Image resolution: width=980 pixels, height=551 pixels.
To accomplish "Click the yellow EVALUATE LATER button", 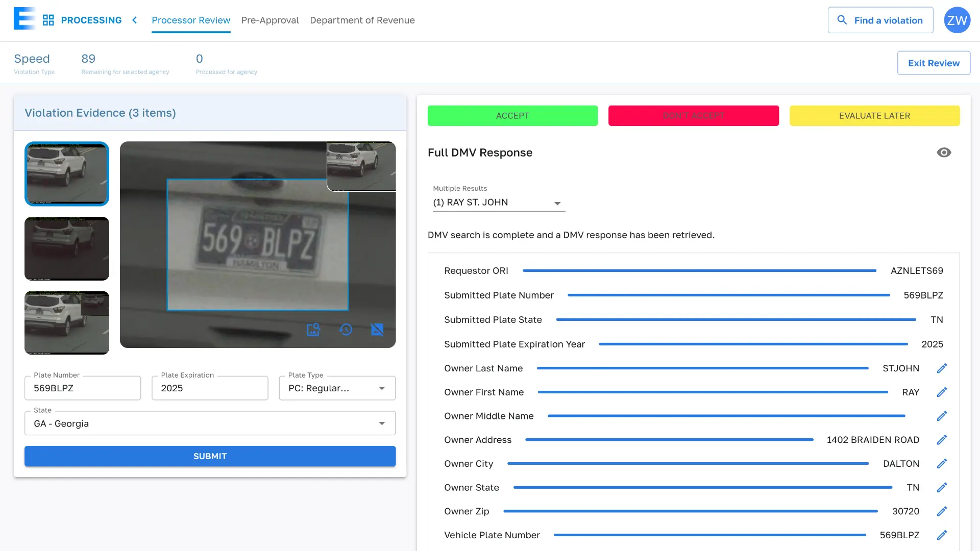I will pyautogui.click(x=874, y=116).
